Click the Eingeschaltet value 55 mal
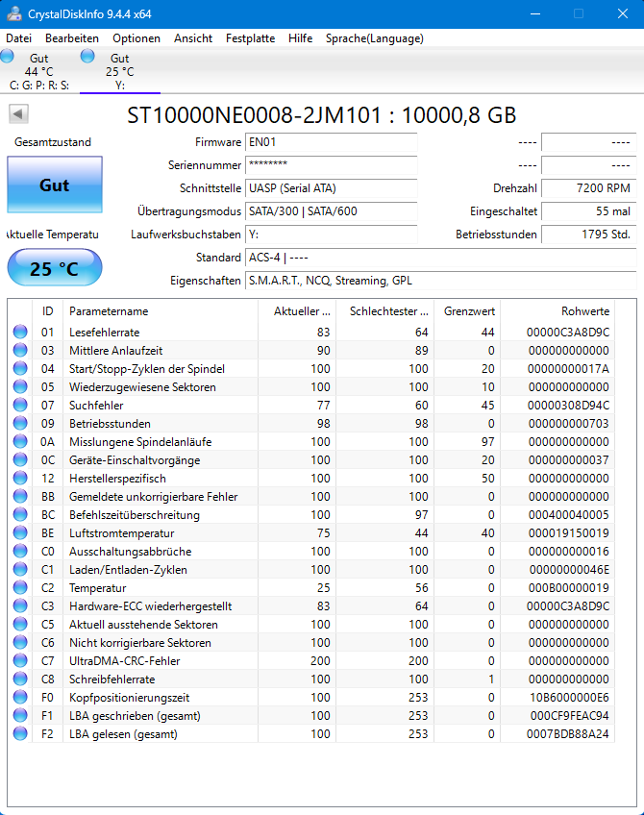 click(589, 211)
